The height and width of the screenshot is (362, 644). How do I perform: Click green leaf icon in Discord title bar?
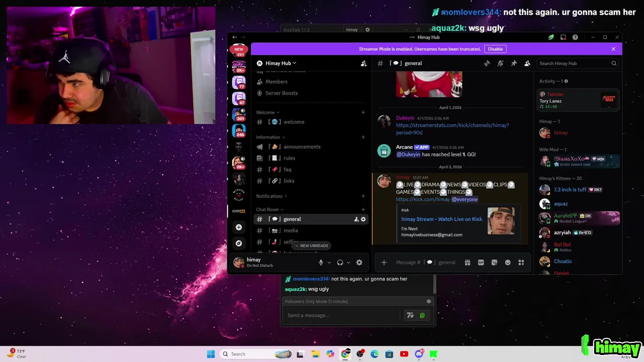coord(551,37)
